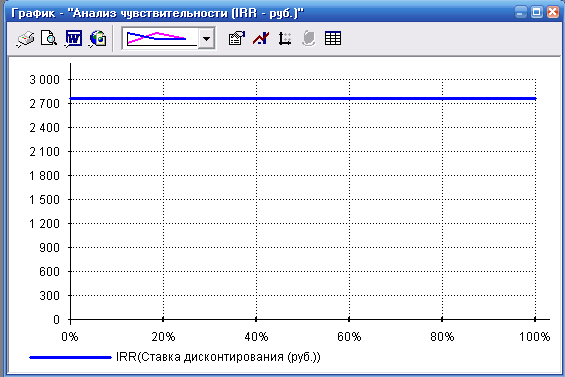Click the '80%' x-axis label
Screen dimensions: 565x377
[x=442, y=337]
